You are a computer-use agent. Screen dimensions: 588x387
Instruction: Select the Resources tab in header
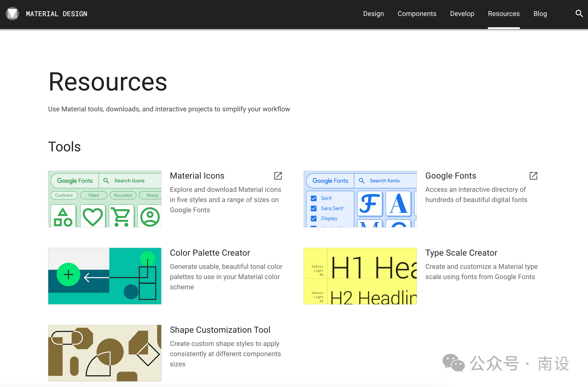(x=503, y=14)
